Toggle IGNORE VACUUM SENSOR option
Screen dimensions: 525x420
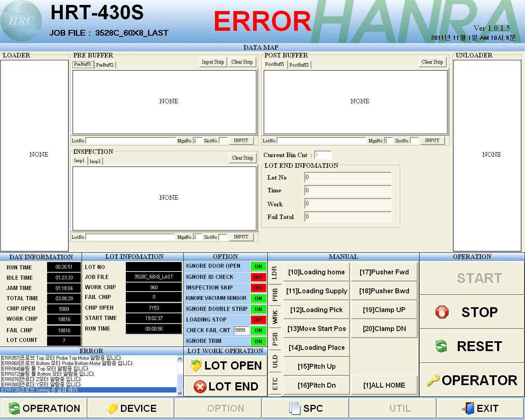click(x=258, y=298)
